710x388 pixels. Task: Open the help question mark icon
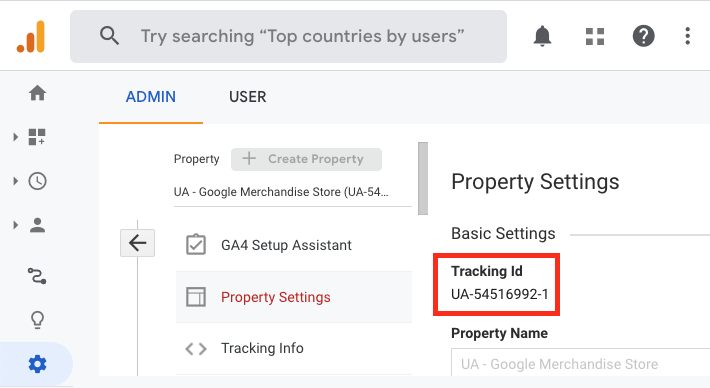point(643,36)
